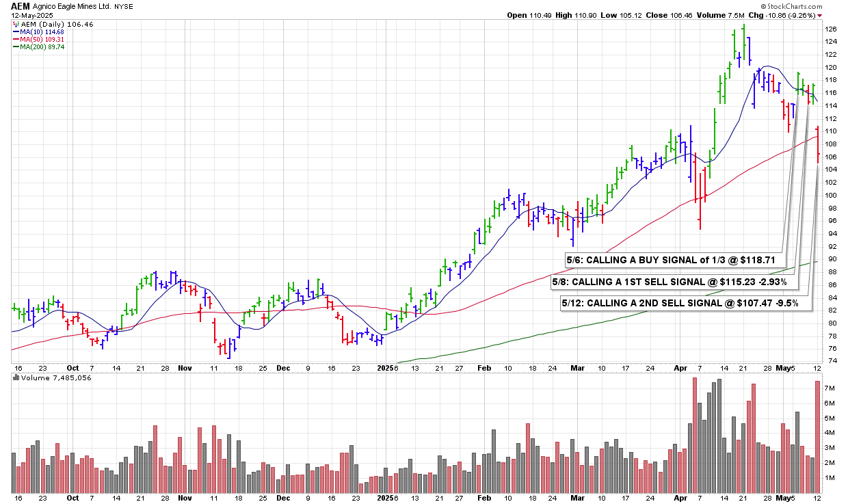
Task: Click the price bars icon beside AEM (Daily)
Action: [x=16, y=24]
